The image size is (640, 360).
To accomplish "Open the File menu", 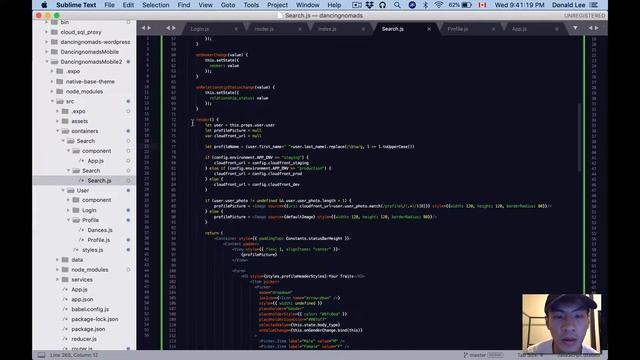I will 109,5.
